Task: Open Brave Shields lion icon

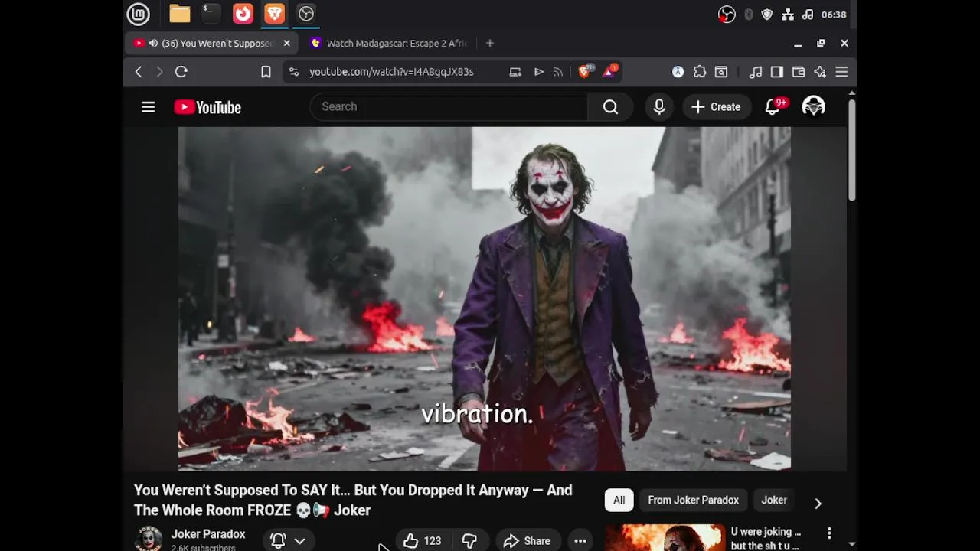Action: pos(585,71)
